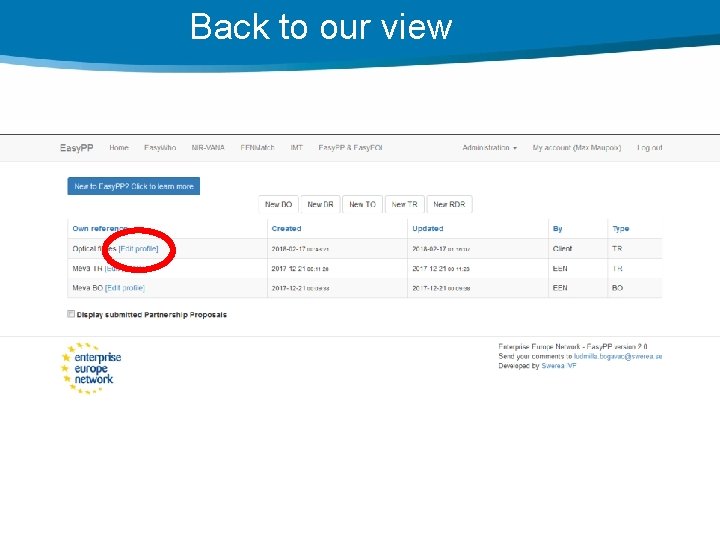720x540 pixels.
Task: Create a New BR profile
Action: click(x=320, y=204)
